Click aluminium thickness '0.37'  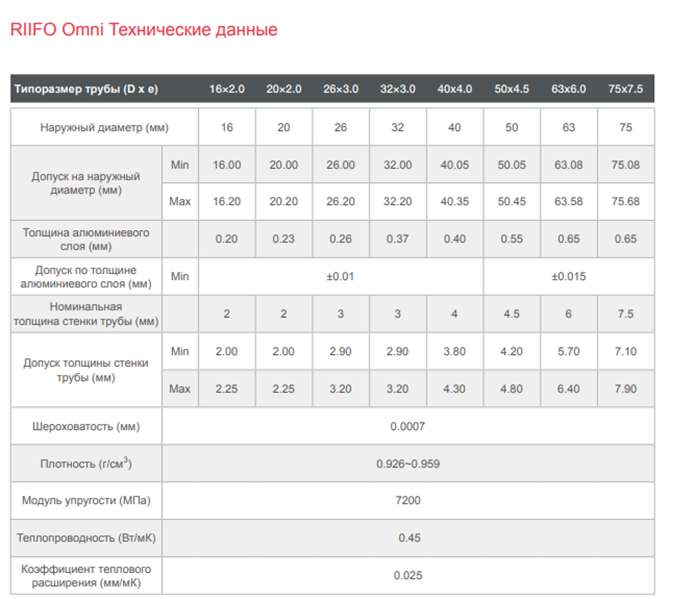tap(397, 239)
